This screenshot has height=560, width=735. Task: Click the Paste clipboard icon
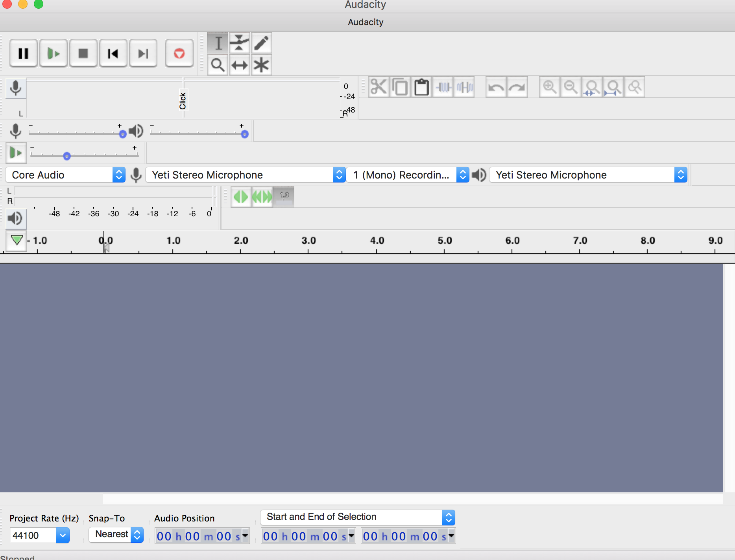421,87
